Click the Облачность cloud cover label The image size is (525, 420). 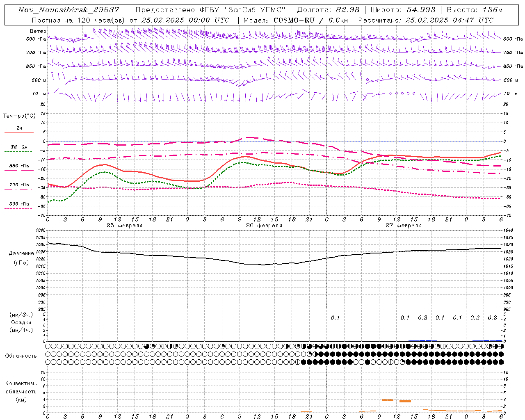(21, 356)
